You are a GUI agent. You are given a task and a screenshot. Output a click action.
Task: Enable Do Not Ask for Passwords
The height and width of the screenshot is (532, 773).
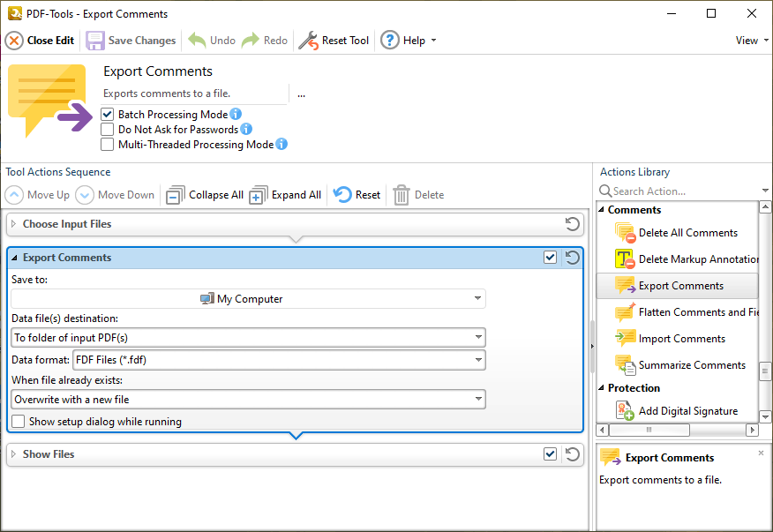pyautogui.click(x=108, y=129)
